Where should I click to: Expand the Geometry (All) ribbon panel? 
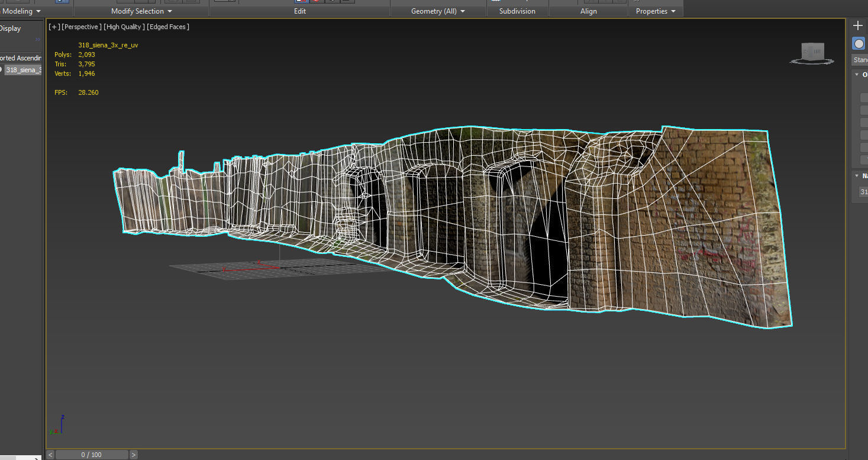pyautogui.click(x=438, y=11)
